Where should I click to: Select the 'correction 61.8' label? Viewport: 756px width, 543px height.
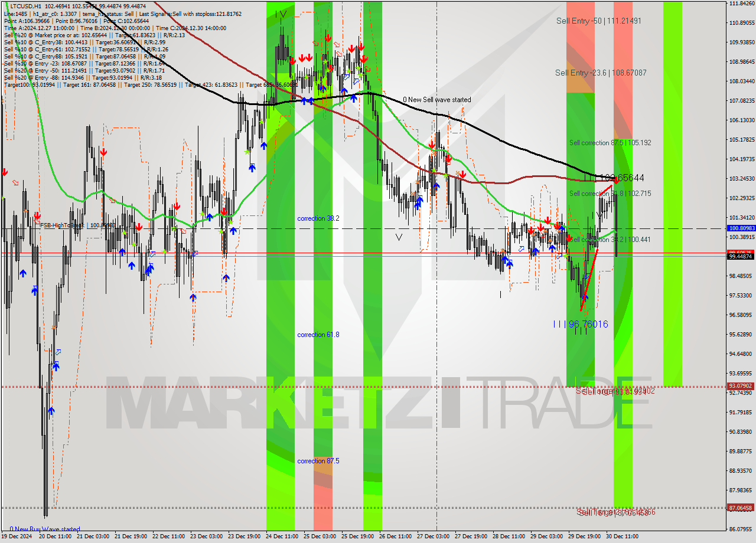pos(318,335)
